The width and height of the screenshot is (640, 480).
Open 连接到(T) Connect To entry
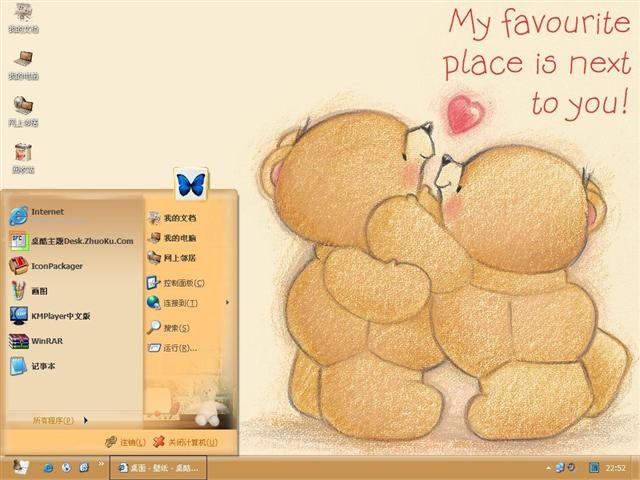tap(172, 303)
